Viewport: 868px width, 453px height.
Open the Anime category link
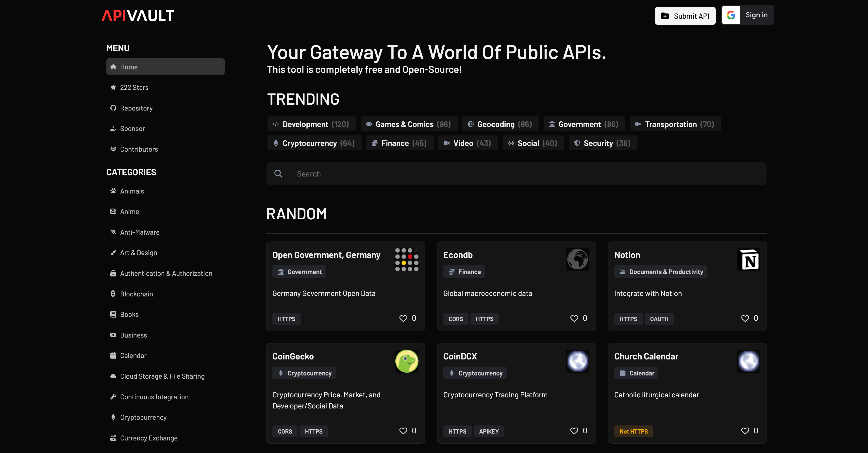165,211
